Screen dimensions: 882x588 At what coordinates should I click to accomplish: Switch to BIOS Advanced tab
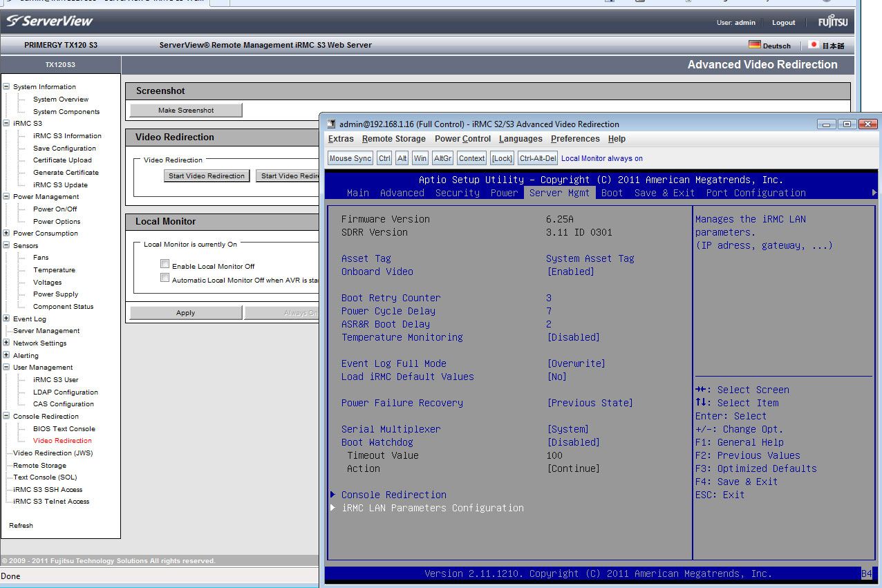tap(402, 193)
